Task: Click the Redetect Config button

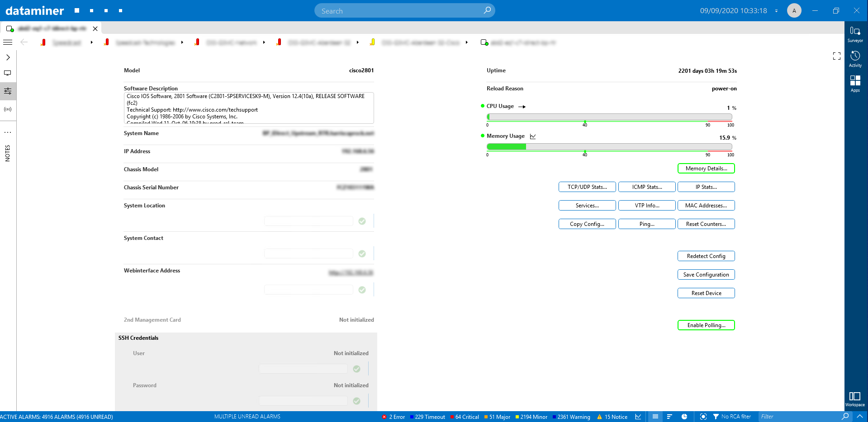Action: pyautogui.click(x=706, y=256)
